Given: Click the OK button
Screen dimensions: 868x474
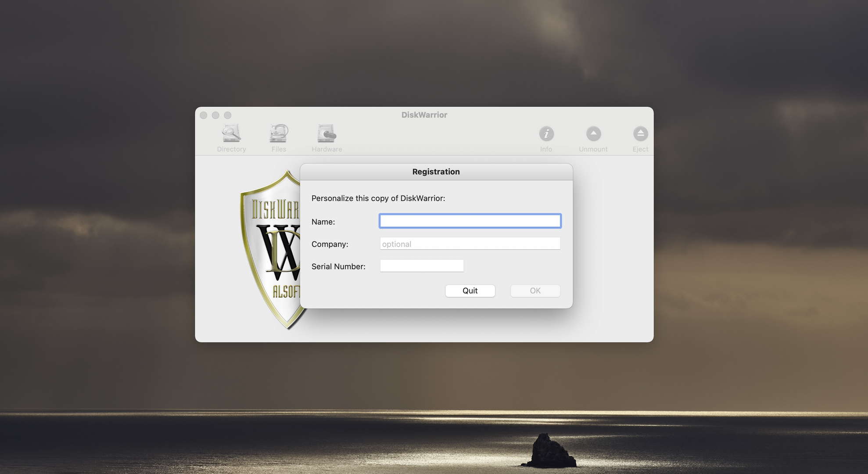Looking at the screenshot, I should click(535, 290).
